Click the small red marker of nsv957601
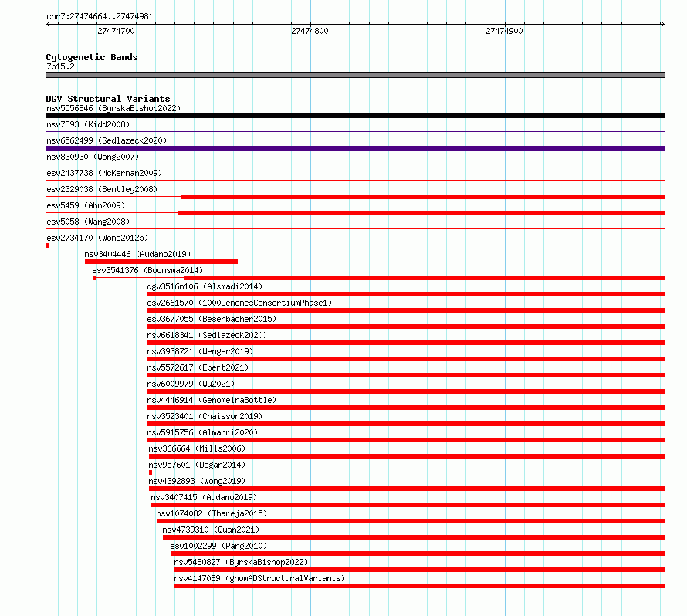The height and width of the screenshot is (616, 687). (x=151, y=472)
